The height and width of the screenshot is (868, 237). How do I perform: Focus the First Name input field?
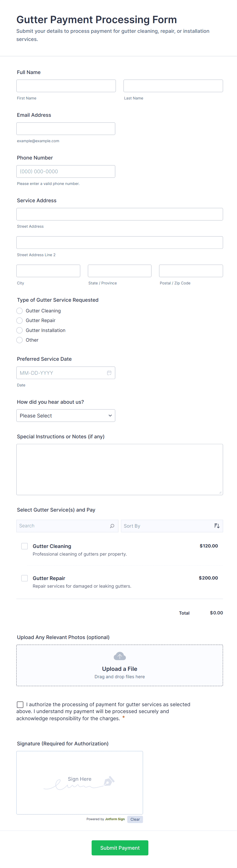pos(66,86)
